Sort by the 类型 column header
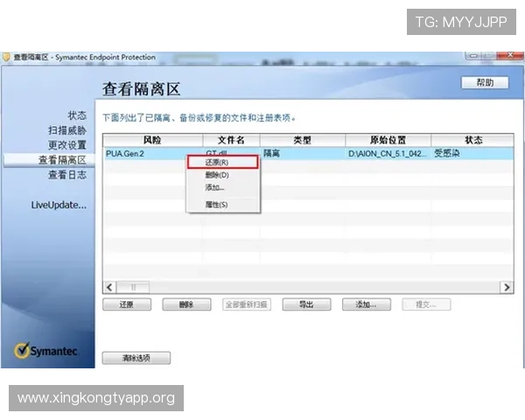Viewport: 525px width, 420px height. pos(303,140)
